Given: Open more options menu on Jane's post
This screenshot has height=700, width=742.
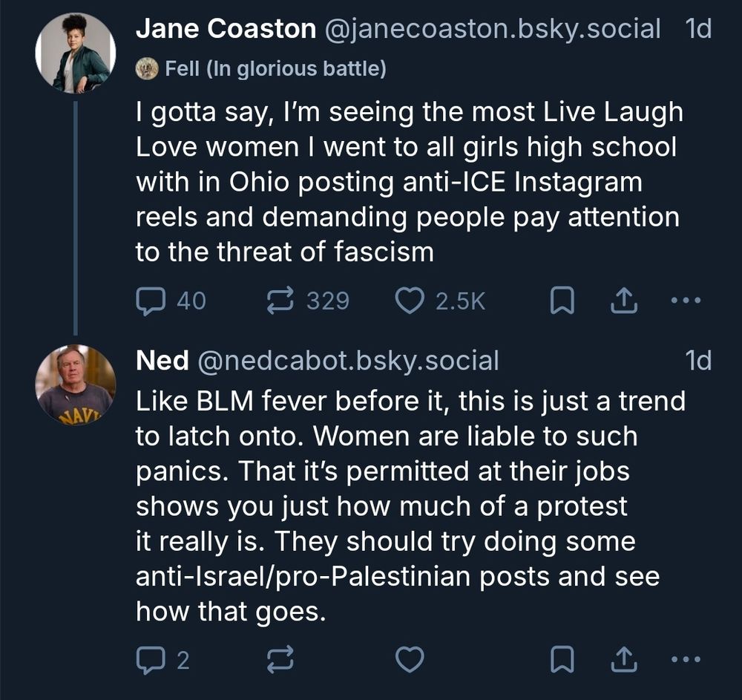Looking at the screenshot, I should (685, 300).
